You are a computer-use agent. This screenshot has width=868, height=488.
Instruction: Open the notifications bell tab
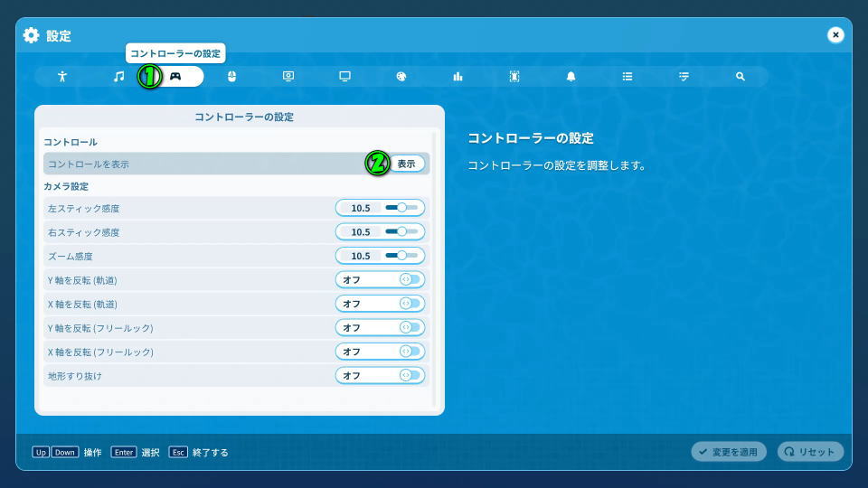(x=571, y=77)
